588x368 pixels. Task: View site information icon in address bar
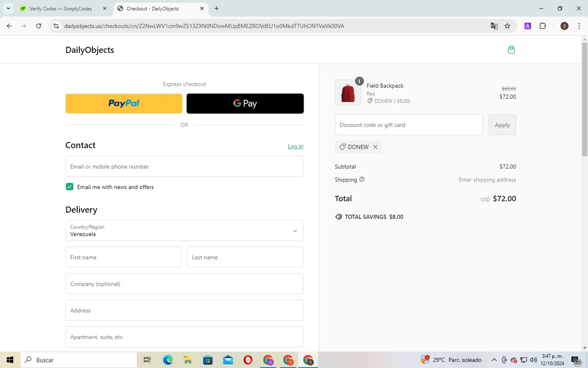click(x=56, y=26)
